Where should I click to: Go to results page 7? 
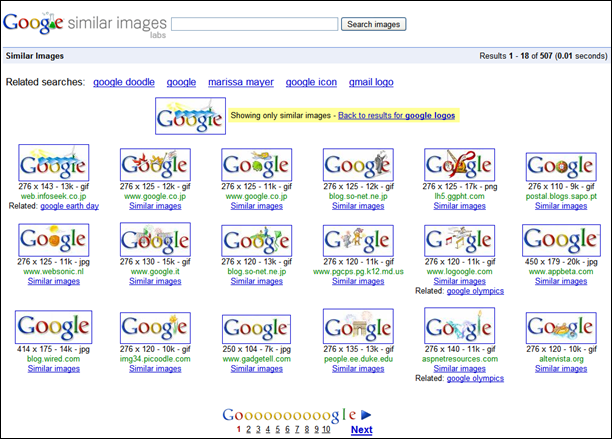pyautogui.click(x=297, y=430)
